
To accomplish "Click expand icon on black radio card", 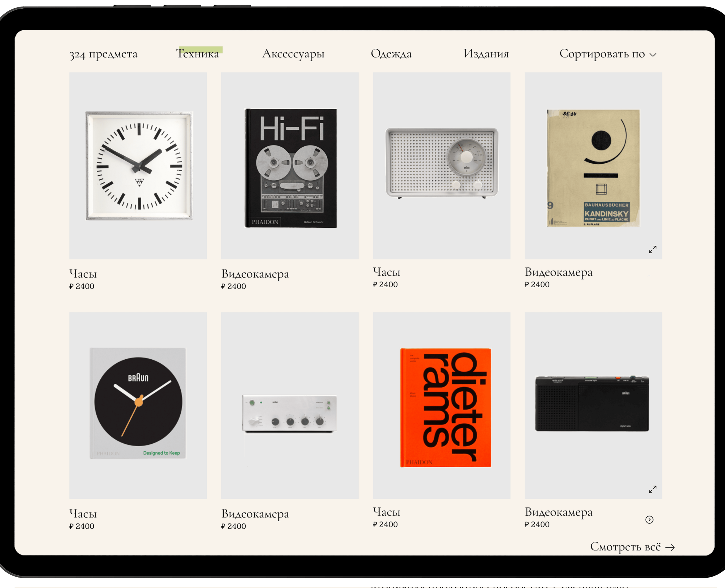I will [x=652, y=489].
